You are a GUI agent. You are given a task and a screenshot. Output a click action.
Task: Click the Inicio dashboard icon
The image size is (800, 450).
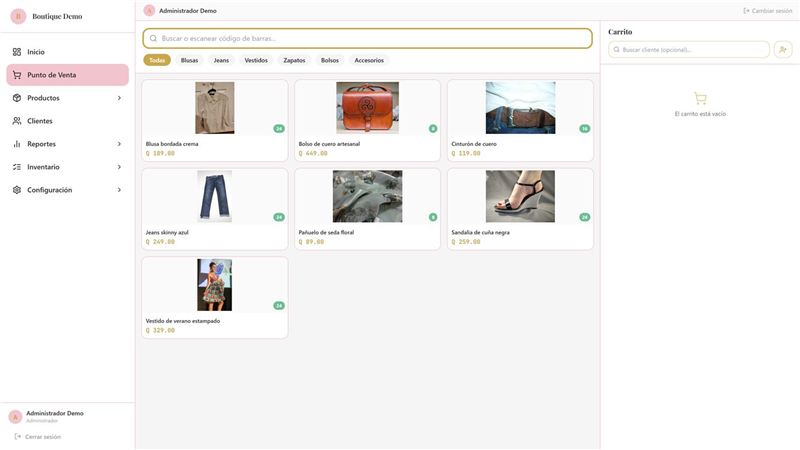17,52
